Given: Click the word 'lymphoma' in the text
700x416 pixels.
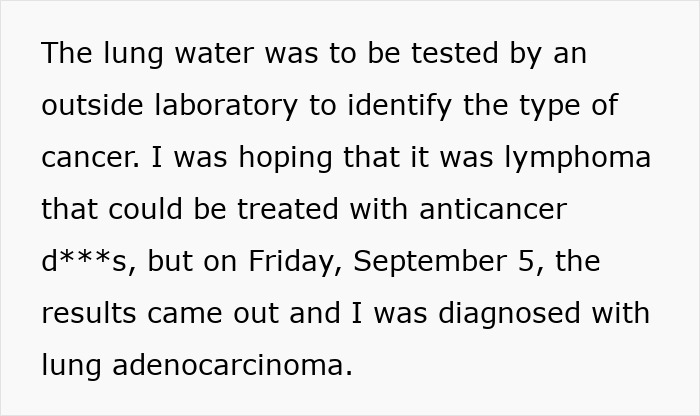Looking at the screenshot, I should (578, 158).
